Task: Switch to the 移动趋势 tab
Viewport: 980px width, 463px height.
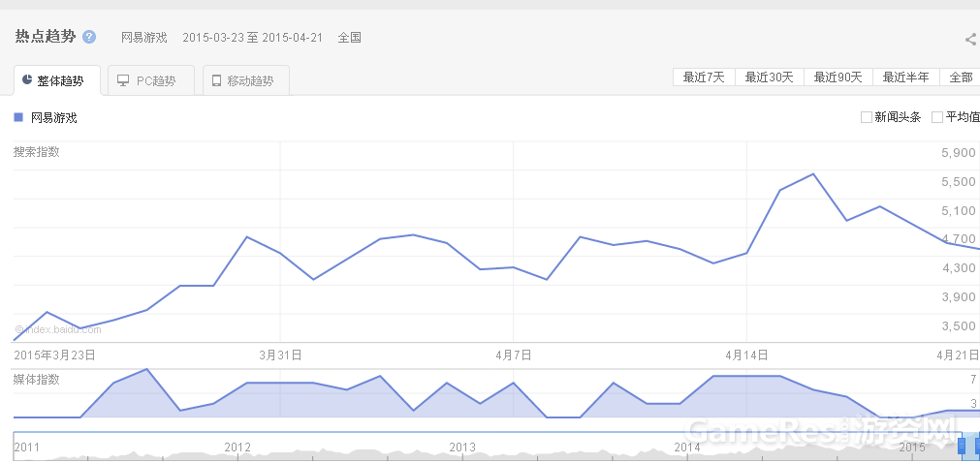Action: pos(246,80)
